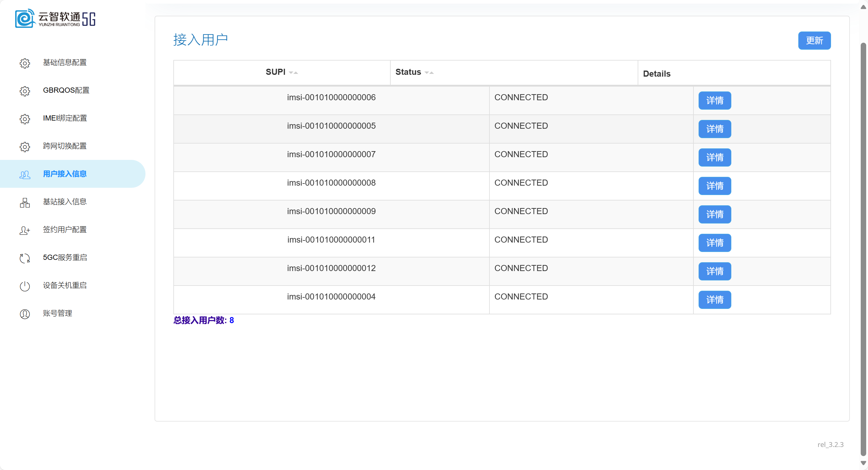Click the 账号管理 account icon
This screenshot has width=868, height=470.
coord(25,314)
